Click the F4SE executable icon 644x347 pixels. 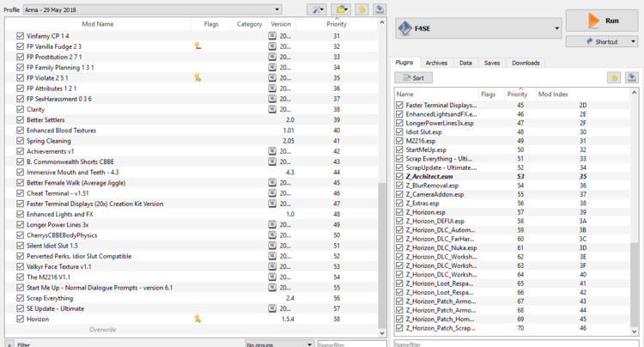[405, 28]
